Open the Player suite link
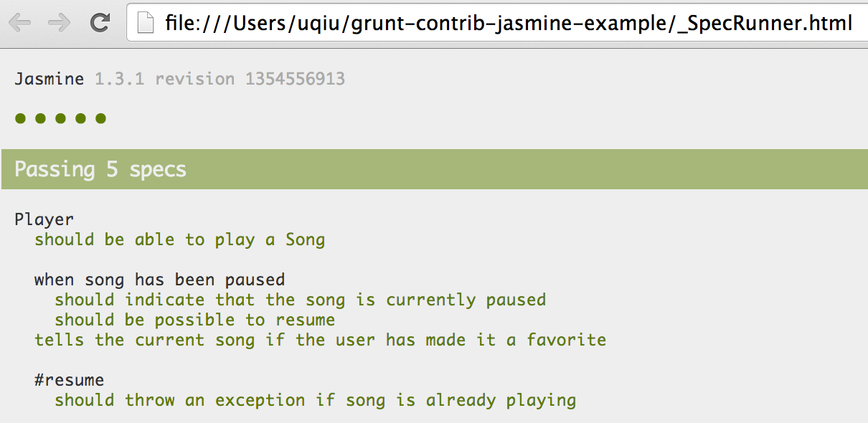Viewport: 868px width, 423px height. 44,219
